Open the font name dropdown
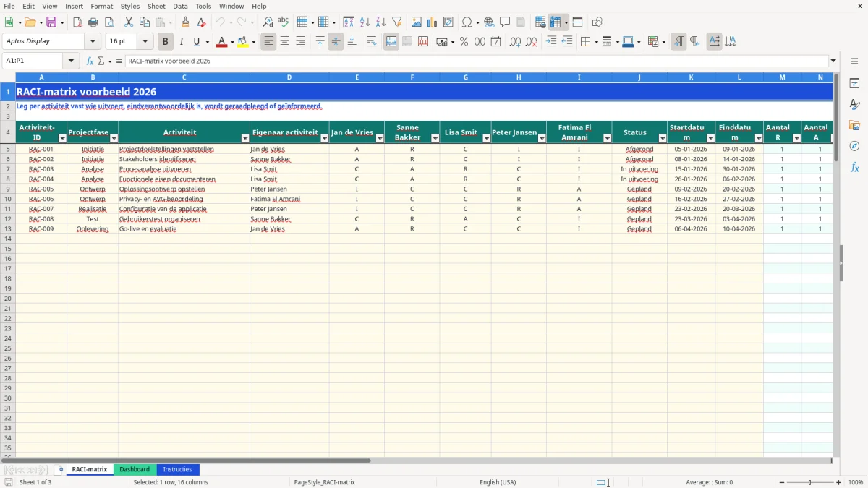 click(x=93, y=42)
